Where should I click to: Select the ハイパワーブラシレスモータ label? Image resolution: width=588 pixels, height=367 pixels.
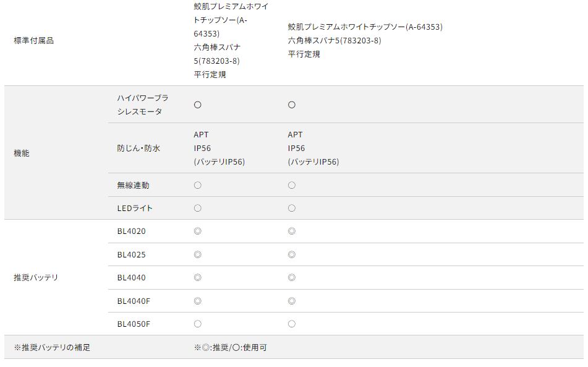pyautogui.click(x=143, y=105)
